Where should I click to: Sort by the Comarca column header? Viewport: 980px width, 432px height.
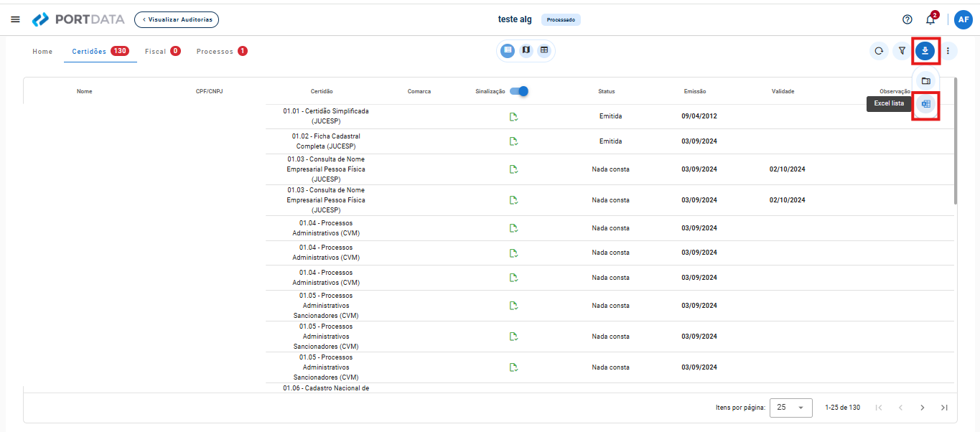[x=419, y=91]
